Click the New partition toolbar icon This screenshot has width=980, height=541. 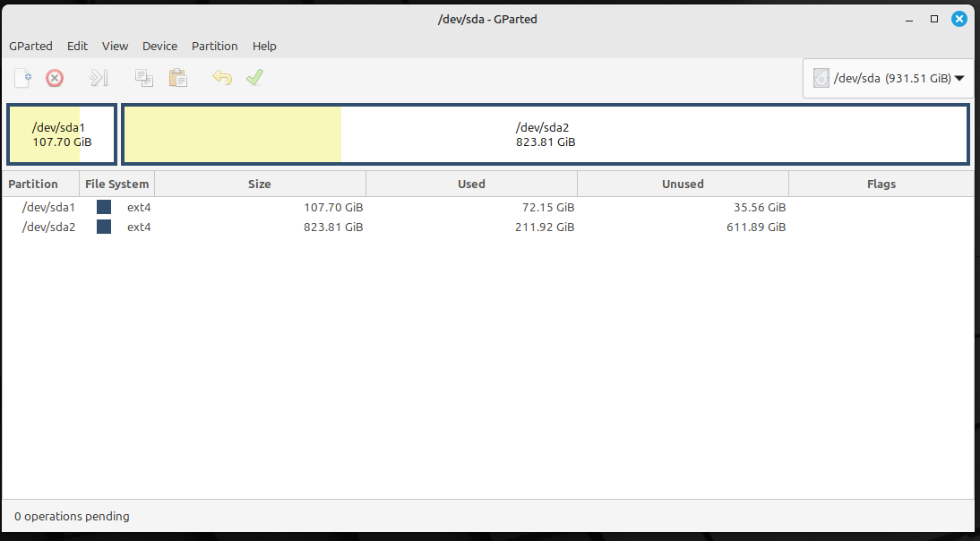click(23, 78)
